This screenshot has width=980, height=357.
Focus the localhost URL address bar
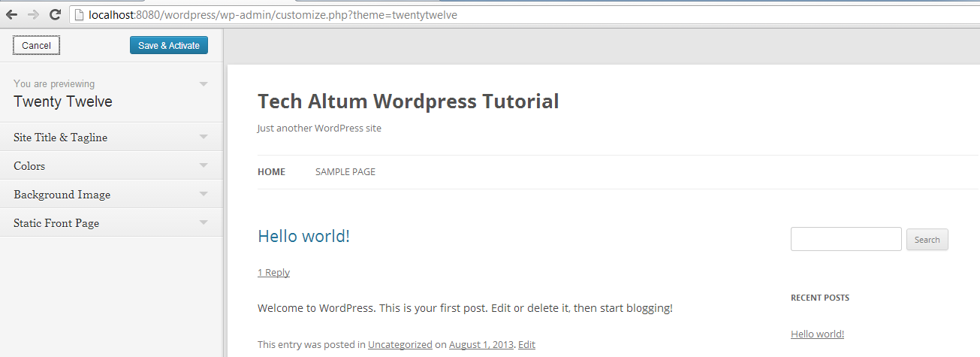click(x=526, y=14)
